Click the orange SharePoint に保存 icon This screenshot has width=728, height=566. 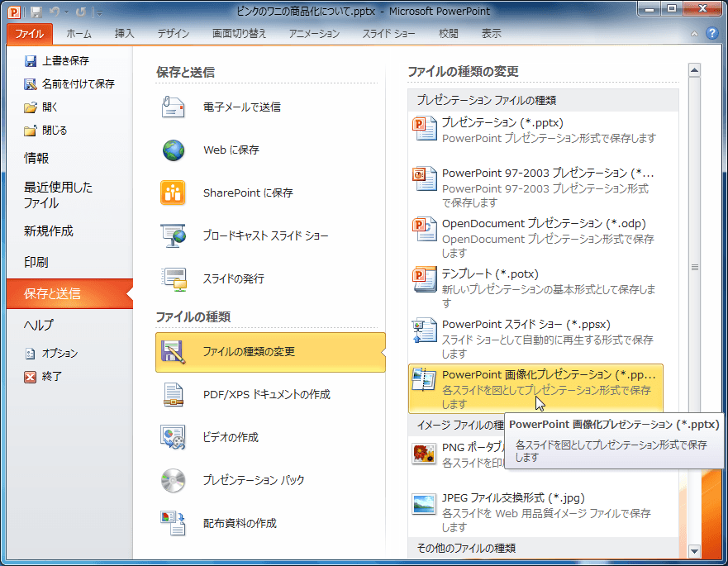173,193
